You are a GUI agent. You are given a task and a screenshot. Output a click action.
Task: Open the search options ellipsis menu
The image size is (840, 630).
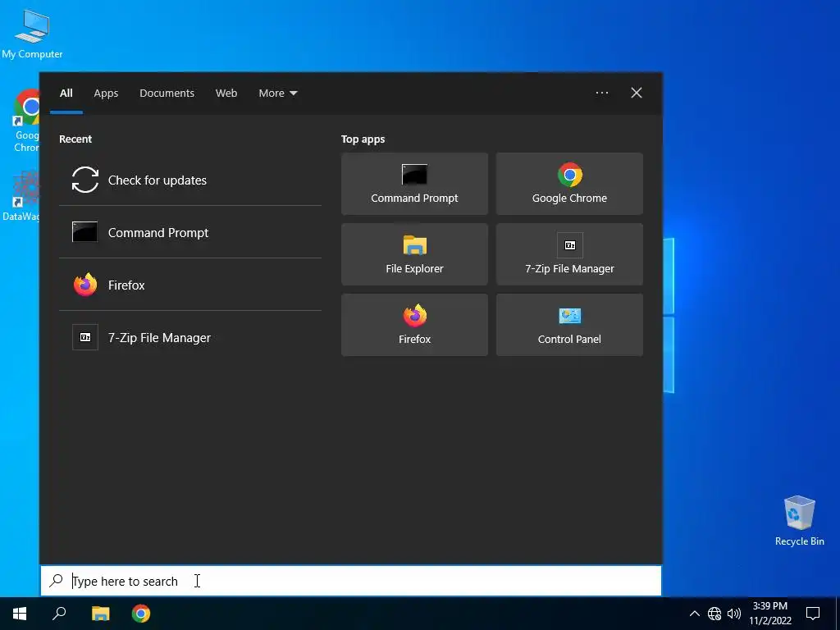[x=602, y=93]
